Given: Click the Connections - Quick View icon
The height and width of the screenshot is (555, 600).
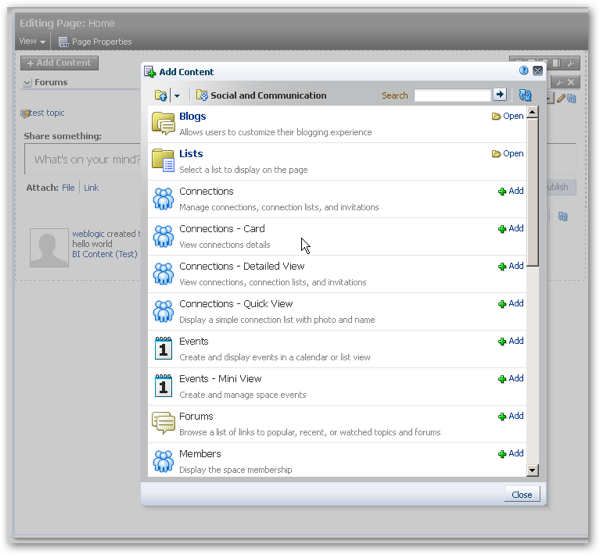Looking at the screenshot, I should 163,311.
